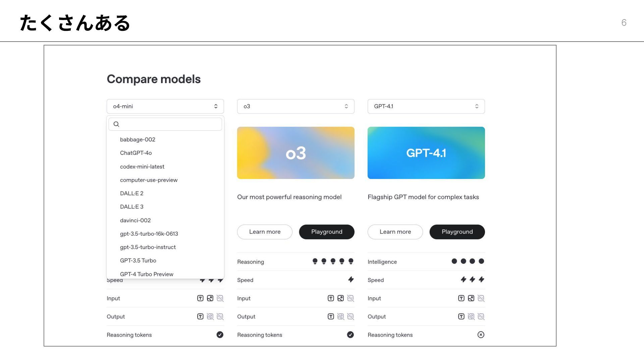Select codex-mini-latest from the model list
644x362 pixels.
click(142, 167)
